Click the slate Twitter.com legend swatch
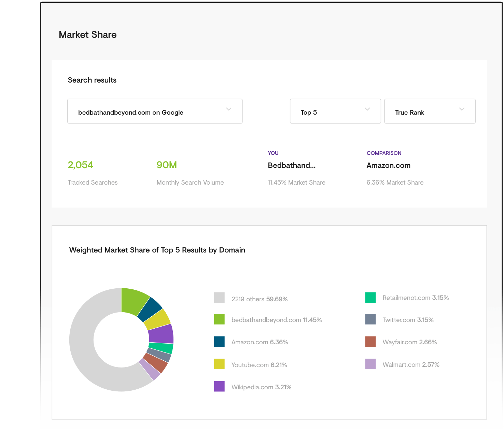The image size is (504, 447). pyautogui.click(x=370, y=319)
